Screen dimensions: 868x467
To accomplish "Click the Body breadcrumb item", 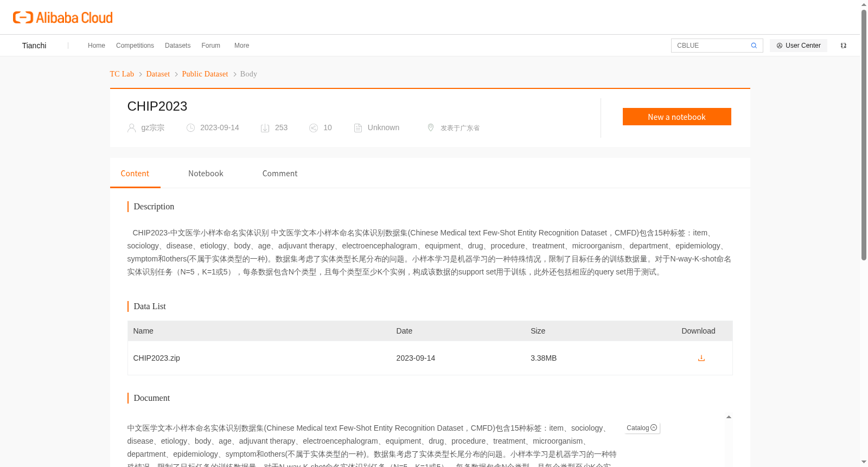I will coord(248,74).
